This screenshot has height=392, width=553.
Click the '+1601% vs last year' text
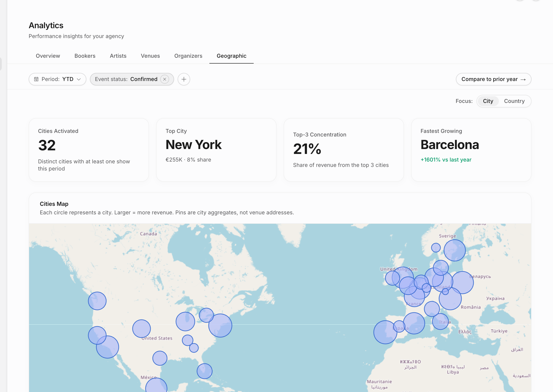point(446,160)
